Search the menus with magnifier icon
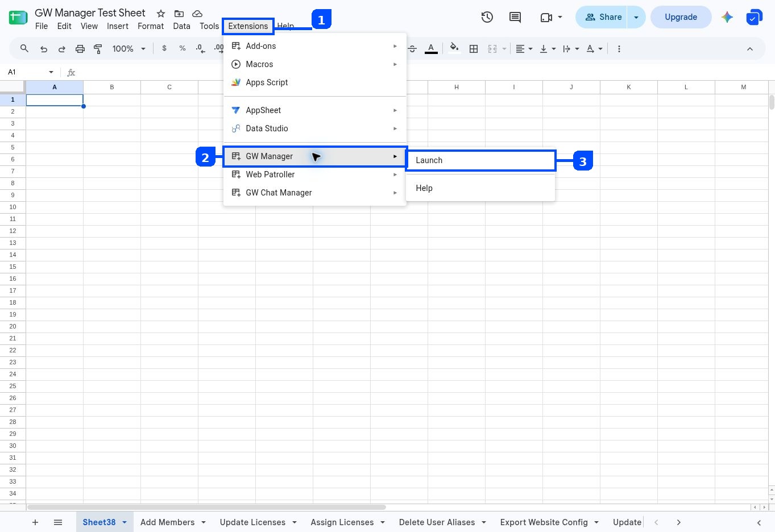 click(24, 49)
